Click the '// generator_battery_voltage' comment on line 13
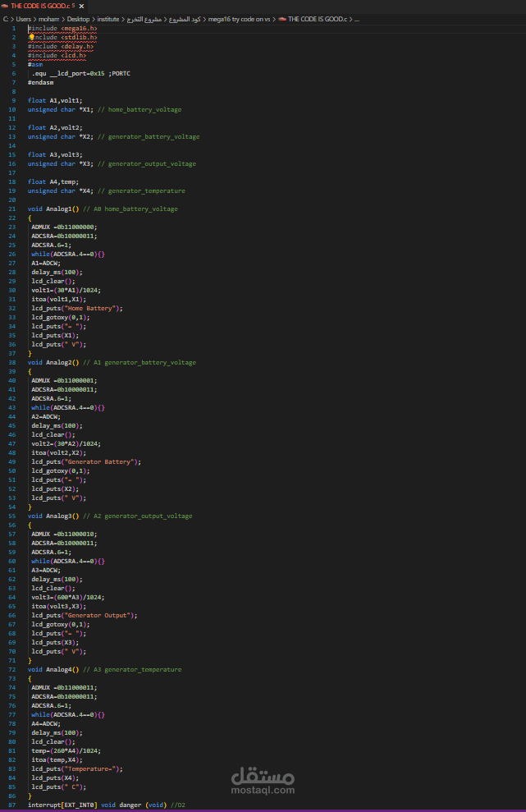Screen dimensions: 526x812 (149, 137)
